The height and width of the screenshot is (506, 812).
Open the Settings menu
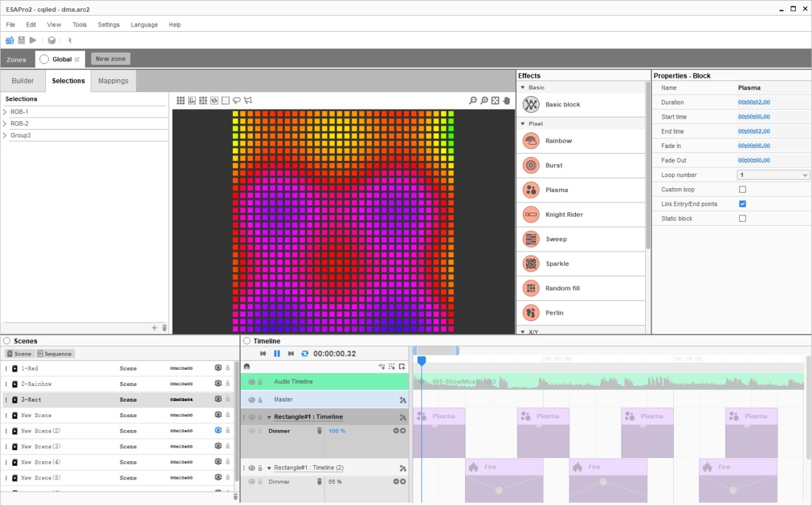108,25
